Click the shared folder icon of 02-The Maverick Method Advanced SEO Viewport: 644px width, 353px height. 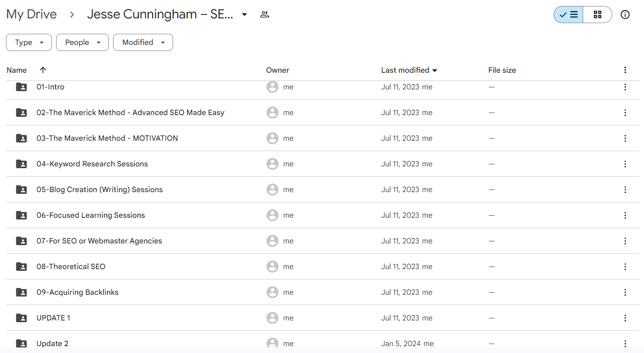pyautogui.click(x=21, y=113)
